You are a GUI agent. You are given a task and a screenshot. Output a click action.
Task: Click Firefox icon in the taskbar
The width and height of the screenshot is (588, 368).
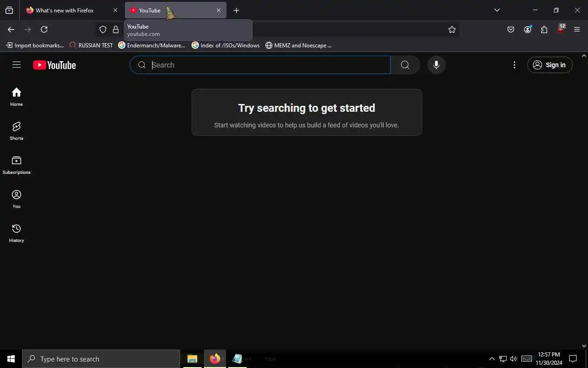tap(215, 359)
